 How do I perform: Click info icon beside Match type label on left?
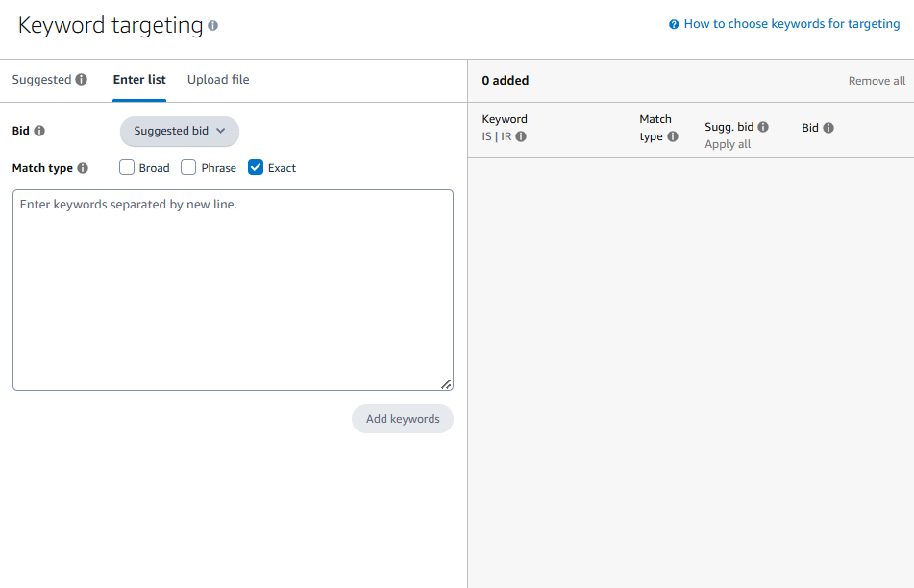83,168
